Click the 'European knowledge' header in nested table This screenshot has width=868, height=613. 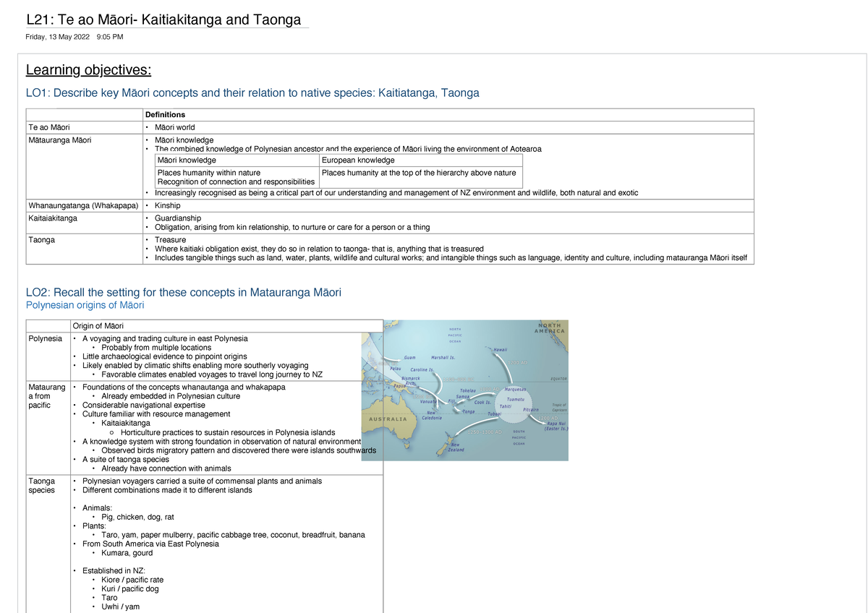(x=358, y=160)
